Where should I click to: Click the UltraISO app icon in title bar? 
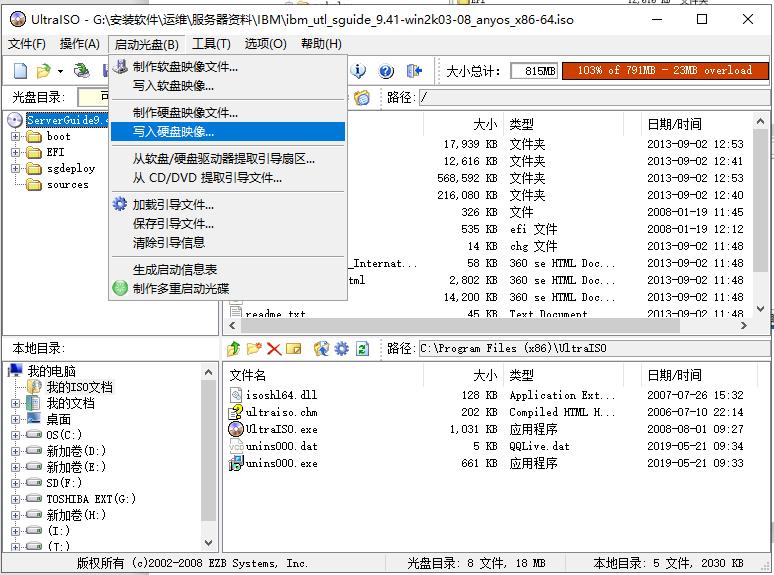[x=18, y=19]
